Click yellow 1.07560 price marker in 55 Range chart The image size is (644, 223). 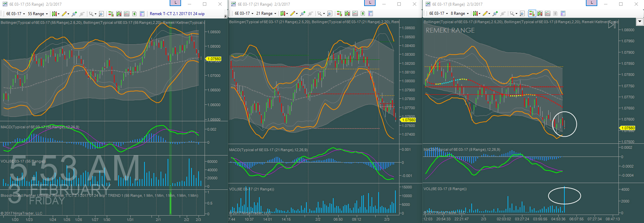click(x=214, y=59)
